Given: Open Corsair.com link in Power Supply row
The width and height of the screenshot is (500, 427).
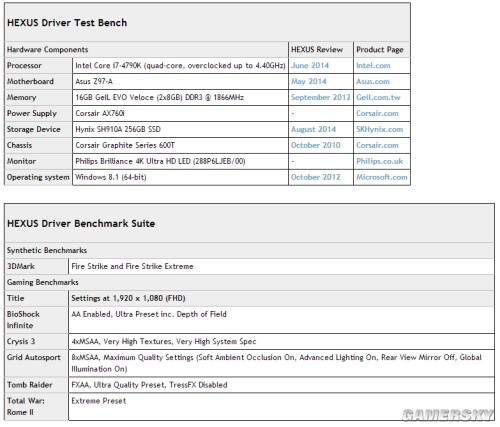Looking at the screenshot, I should pos(377,113).
